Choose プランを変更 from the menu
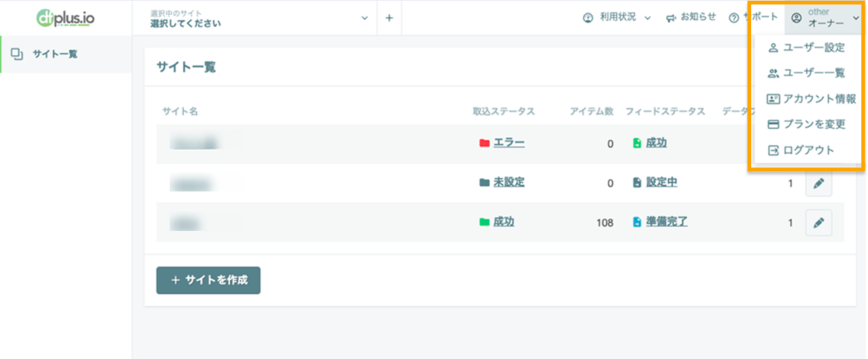 click(807, 124)
